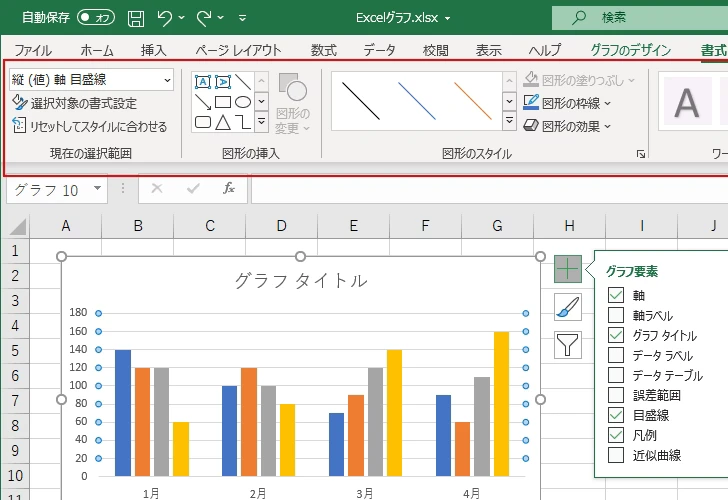The image size is (728, 500).
Task: Click the Redo arrow icon
Action: coord(203,18)
